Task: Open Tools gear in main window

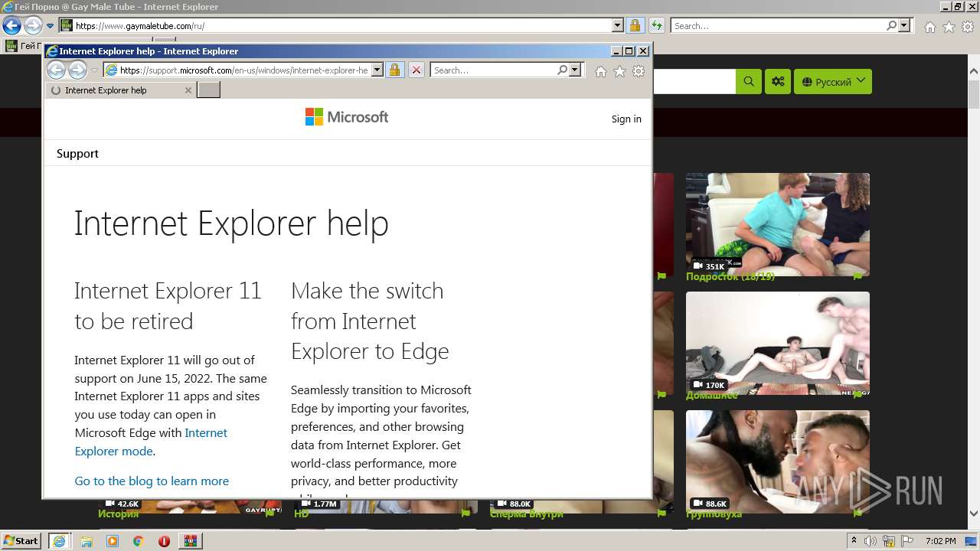Action: pyautogui.click(x=968, y=27)
